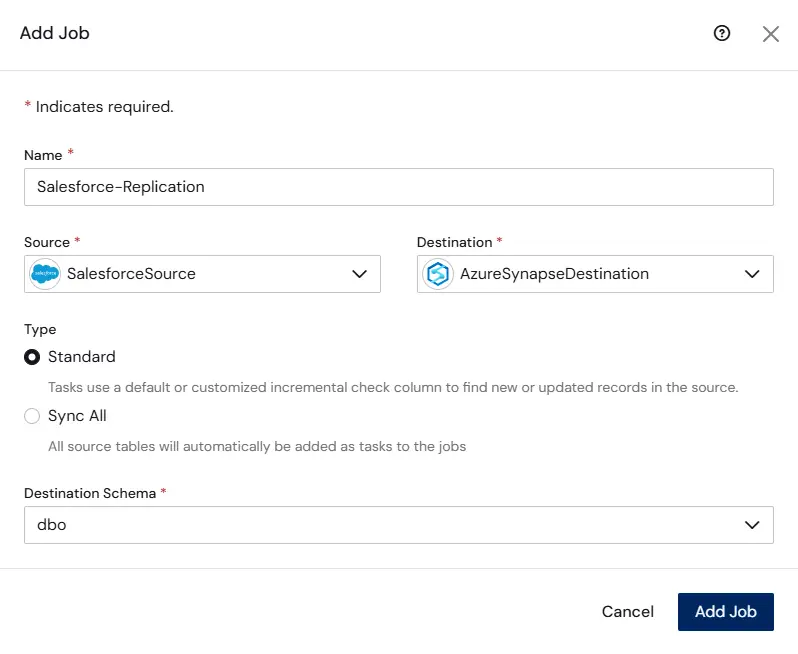
Task: Expand the Destination dropdown chevron
Action: pos(752,274)
